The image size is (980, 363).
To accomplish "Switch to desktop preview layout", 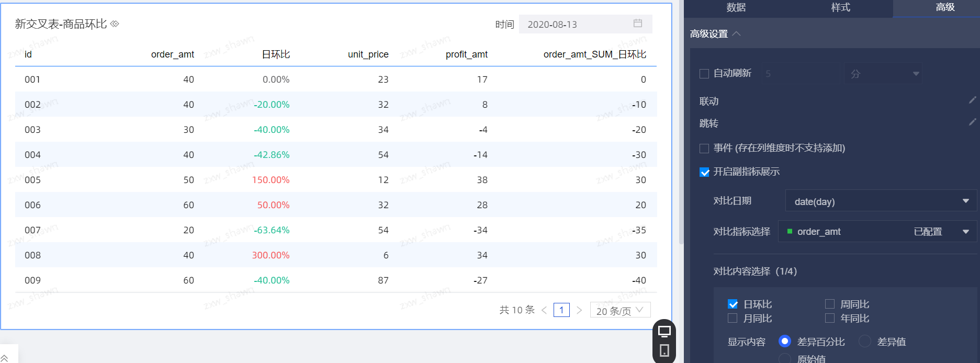I will coord(664,331).
